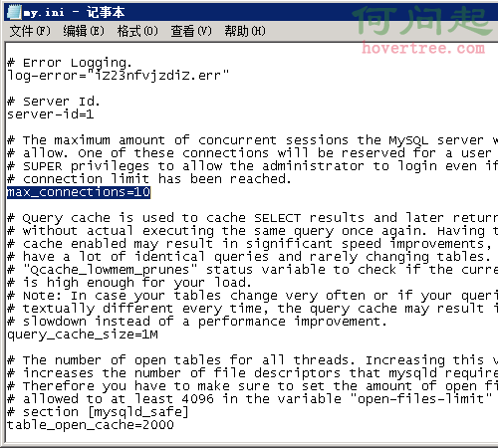498x448 pixels.
Task: Click the highlighted max_connections=10 line
Action: click(79, 192)
